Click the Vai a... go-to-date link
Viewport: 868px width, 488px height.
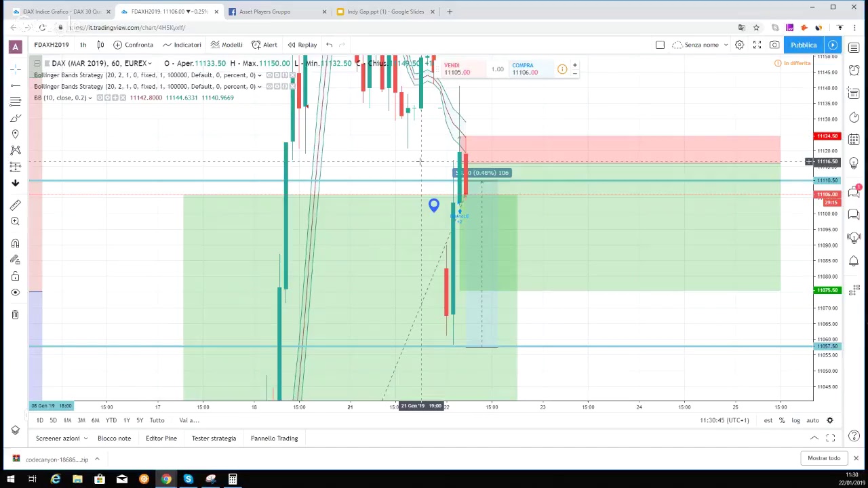(x=189, y=420)
